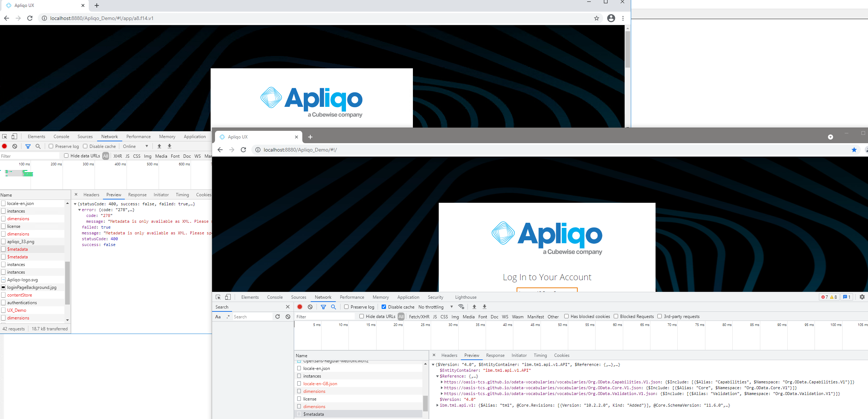Open No throttling dropdown in front window

point(435,307)
